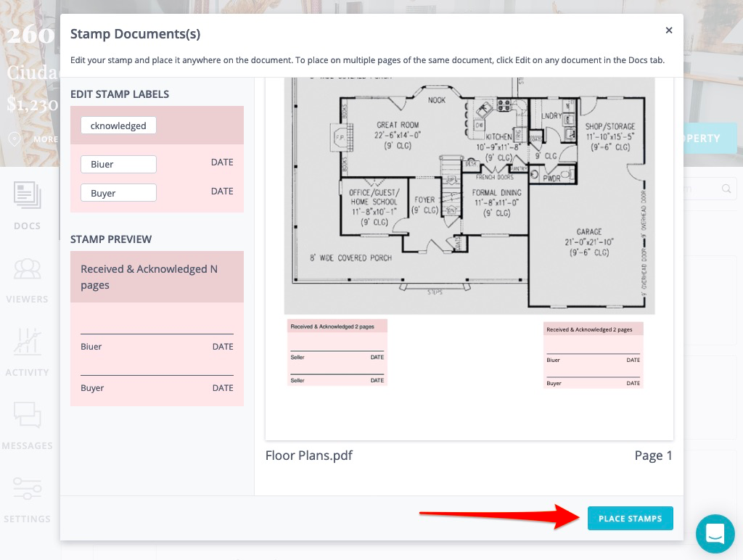Edit the 'cknowledged' stamp title field
743x560 pixels.
tap(118, 125)
